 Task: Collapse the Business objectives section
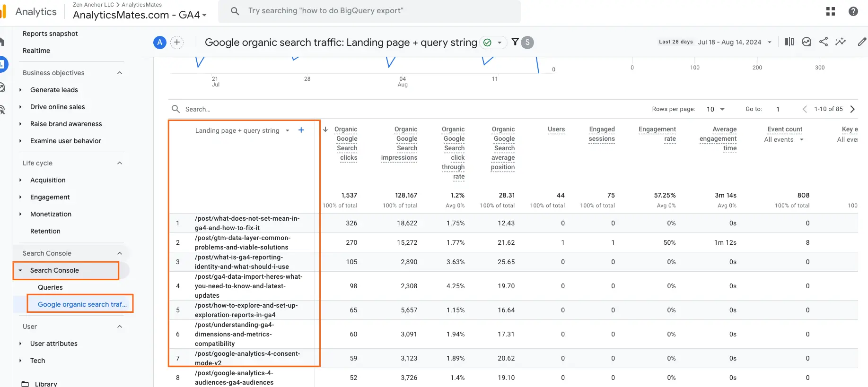pos(120,73)
